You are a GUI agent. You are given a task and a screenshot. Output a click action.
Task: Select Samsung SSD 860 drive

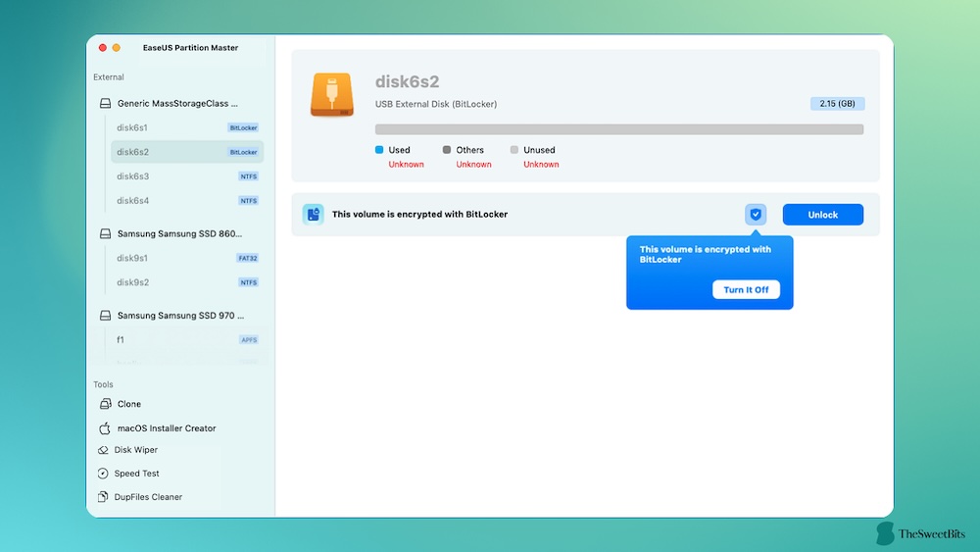[x=180, y=233]
